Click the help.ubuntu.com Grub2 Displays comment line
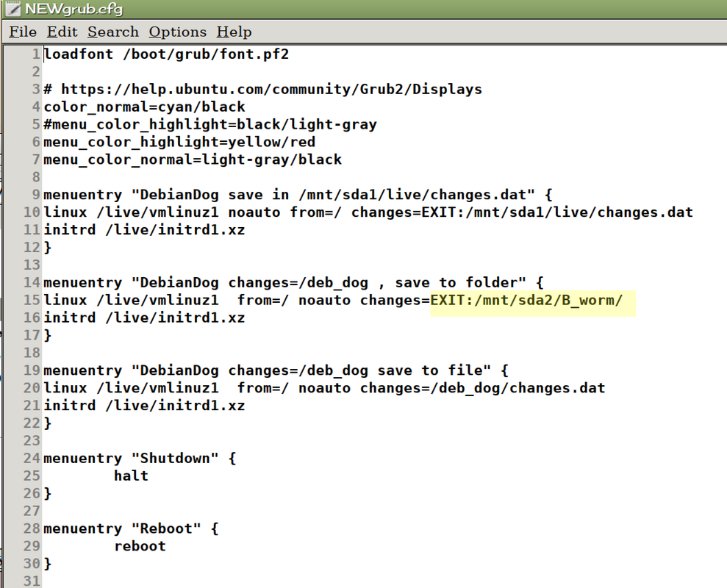This screenshot has width=727, height=588. 263,89
